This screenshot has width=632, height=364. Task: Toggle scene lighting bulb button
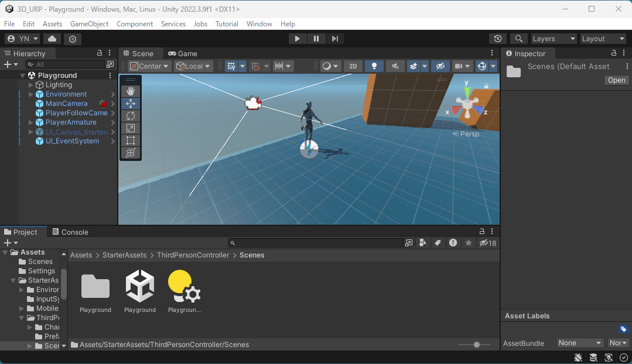pos(374,66)
